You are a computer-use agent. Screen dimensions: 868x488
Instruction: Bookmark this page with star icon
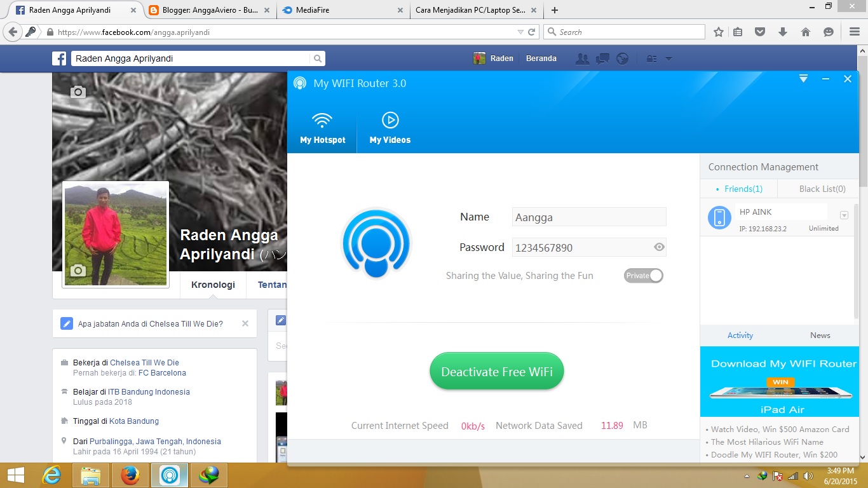[x=718, y=32]
